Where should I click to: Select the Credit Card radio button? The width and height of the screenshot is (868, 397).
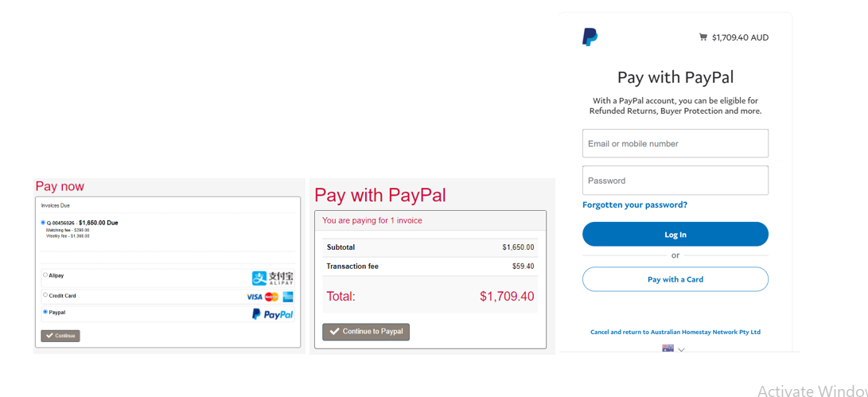(45, 295)
